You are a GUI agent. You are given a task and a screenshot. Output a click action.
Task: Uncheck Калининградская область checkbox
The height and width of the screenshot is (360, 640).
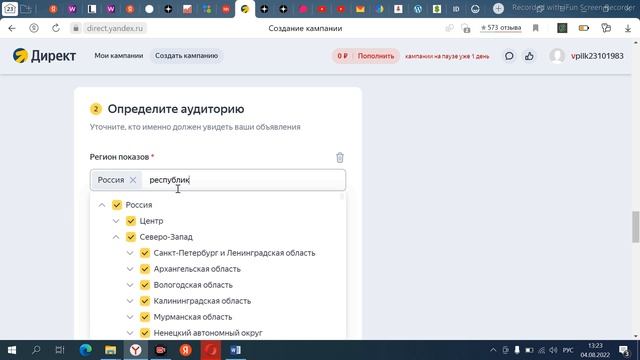click(x=144, y=301)
